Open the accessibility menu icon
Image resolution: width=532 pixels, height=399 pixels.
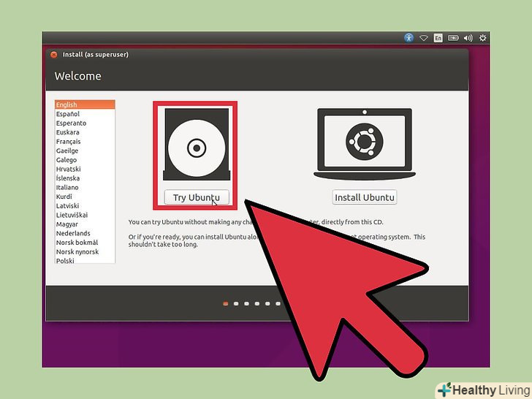pos(408,38)
